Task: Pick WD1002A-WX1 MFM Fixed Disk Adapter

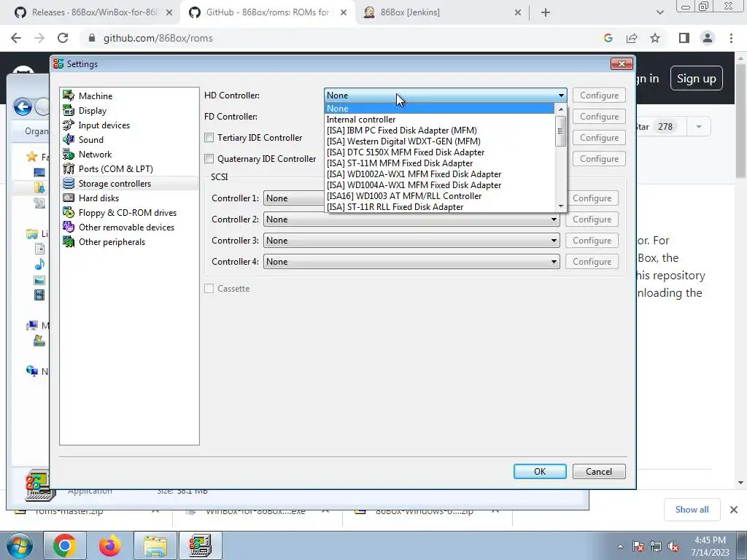Action: tap(439, 174)
